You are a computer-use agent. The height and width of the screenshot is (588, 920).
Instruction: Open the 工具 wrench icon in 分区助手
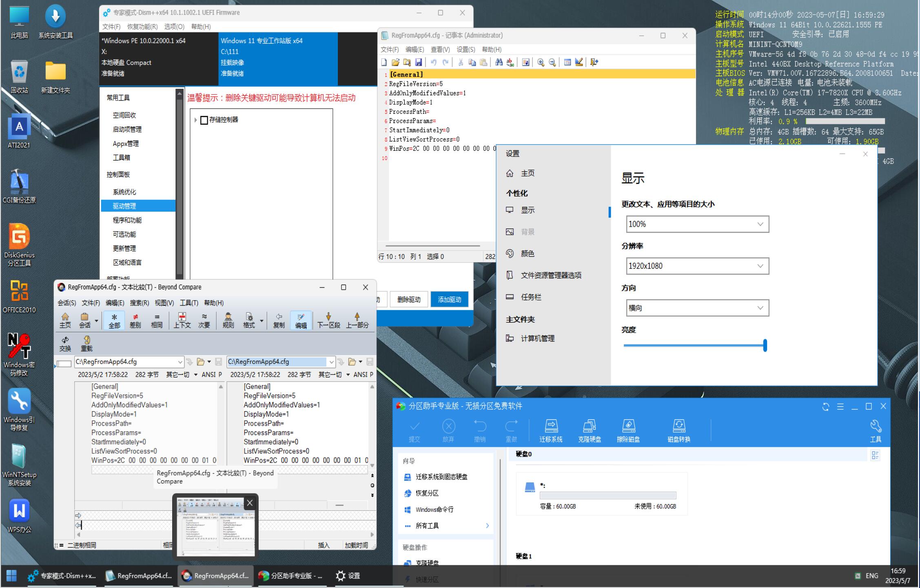coord(876,431)
